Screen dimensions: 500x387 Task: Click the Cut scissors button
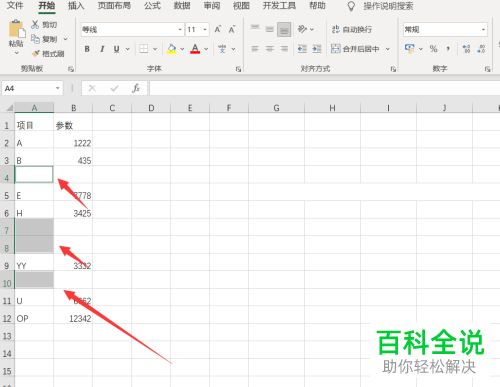(44, 24)
